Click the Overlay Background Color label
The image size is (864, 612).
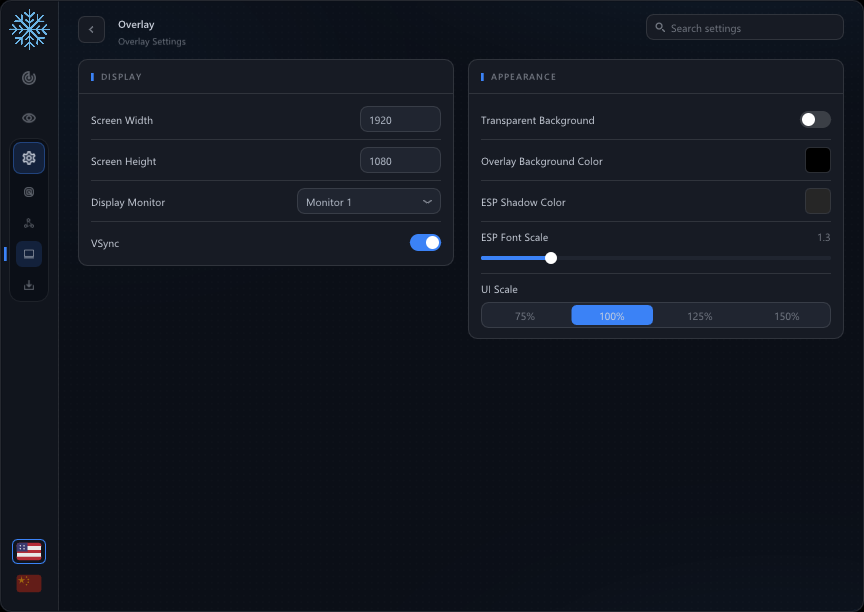tap(542, 161)
